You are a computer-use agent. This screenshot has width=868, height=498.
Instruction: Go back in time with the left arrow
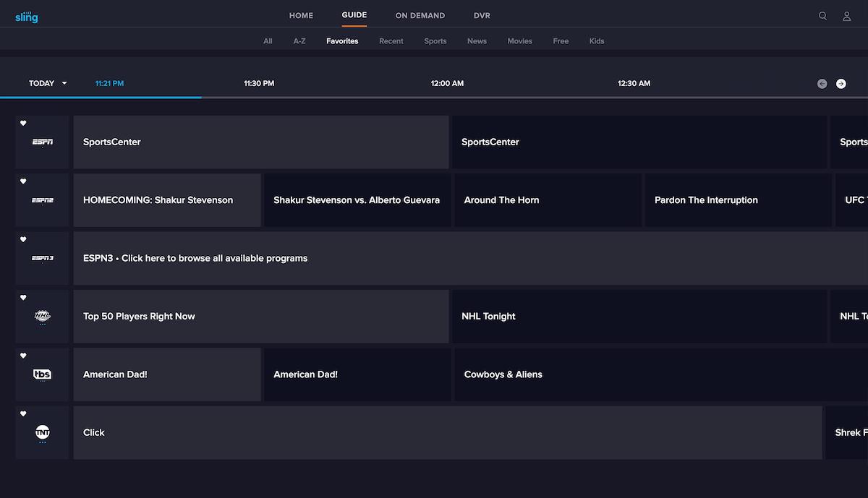click(x=822, y=83)
